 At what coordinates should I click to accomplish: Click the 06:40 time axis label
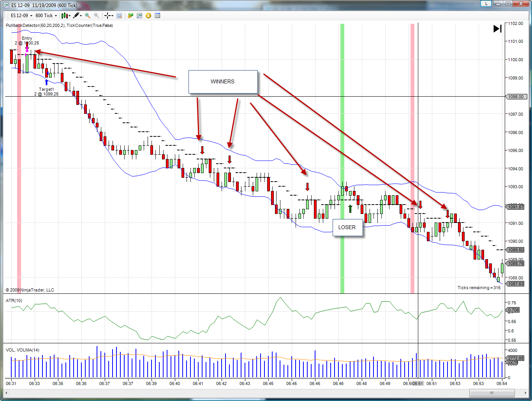(175, 384)
